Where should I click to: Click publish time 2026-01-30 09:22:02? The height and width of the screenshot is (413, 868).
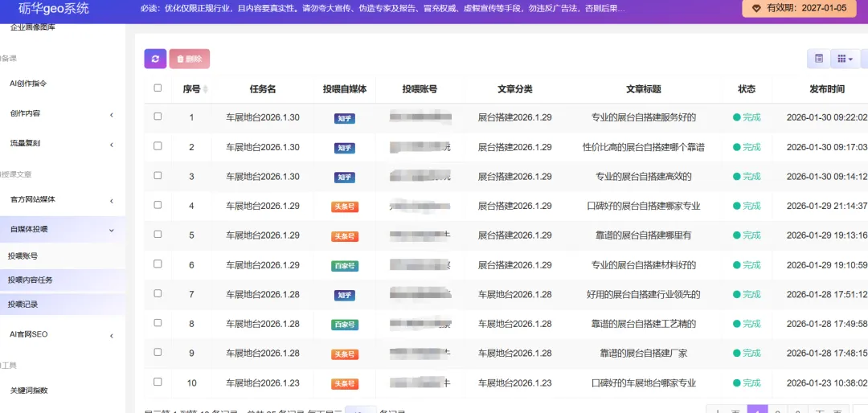click(x=826, y=117)
